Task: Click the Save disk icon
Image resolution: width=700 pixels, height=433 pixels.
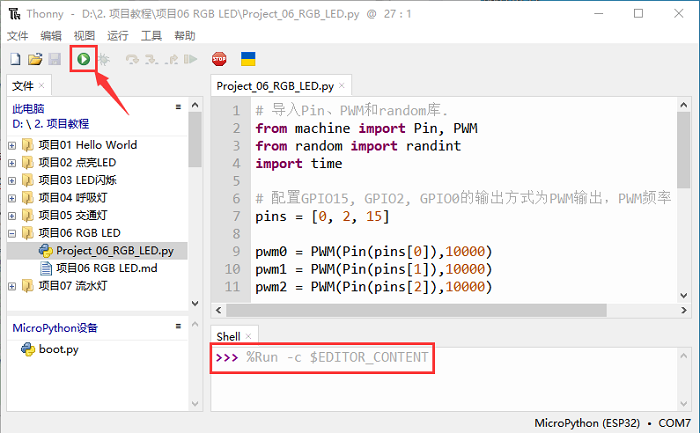Action: coord(54,60)
